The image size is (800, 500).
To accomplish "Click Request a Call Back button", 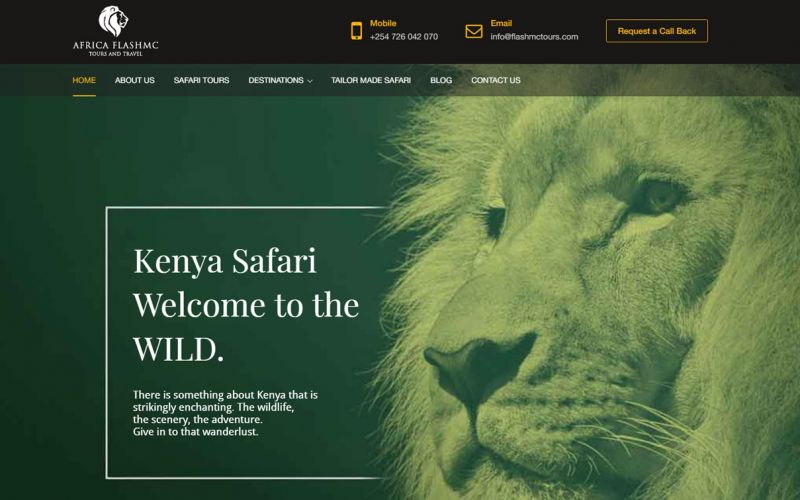I will [657, 31].
